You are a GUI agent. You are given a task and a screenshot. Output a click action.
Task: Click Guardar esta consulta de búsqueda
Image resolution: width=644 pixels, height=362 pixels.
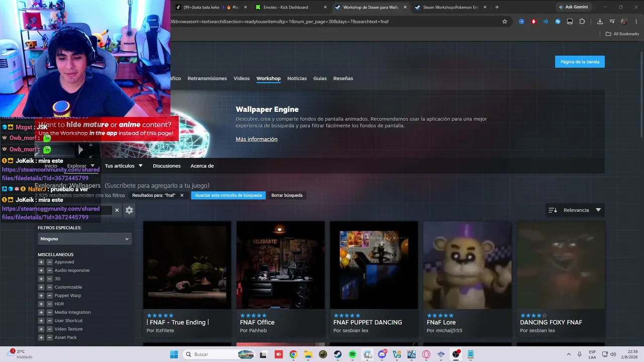(228, 195)
